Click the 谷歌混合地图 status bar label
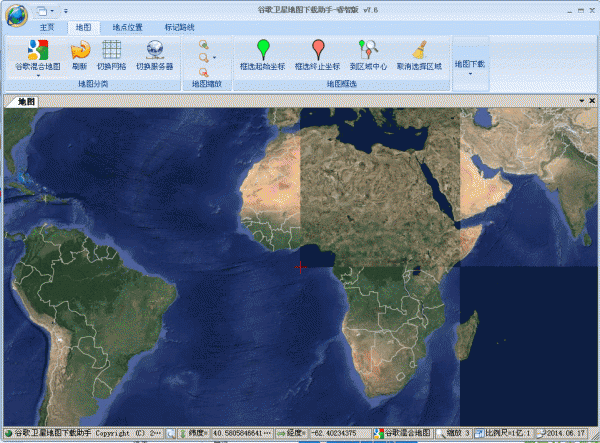 pyautogui.click(x=408, y=433)
